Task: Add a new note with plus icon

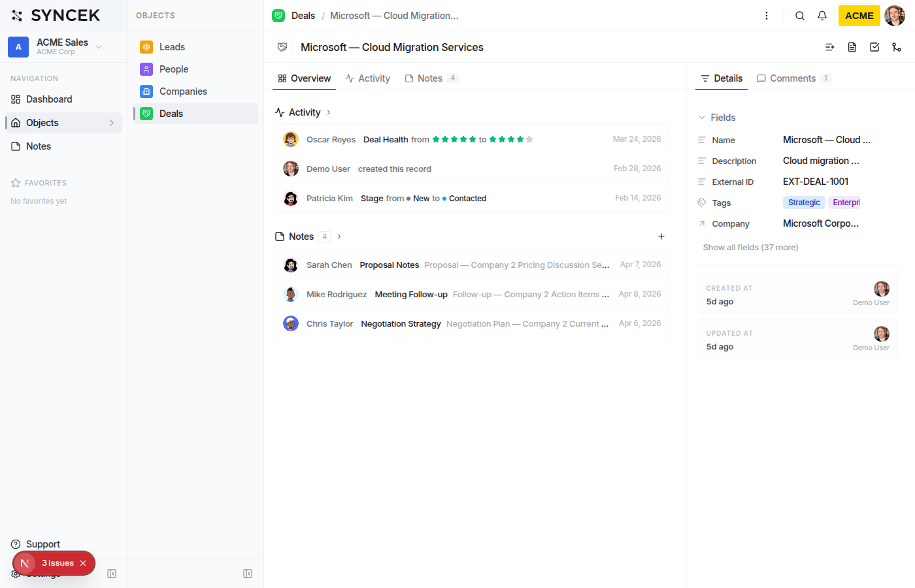Action: [661, 237]
